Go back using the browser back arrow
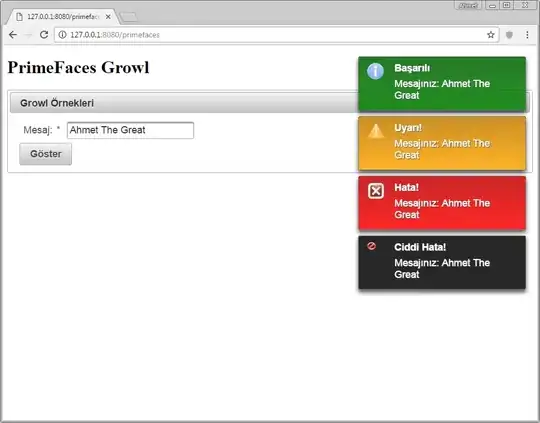Viewport: 540px width, 423px height. 13,34
